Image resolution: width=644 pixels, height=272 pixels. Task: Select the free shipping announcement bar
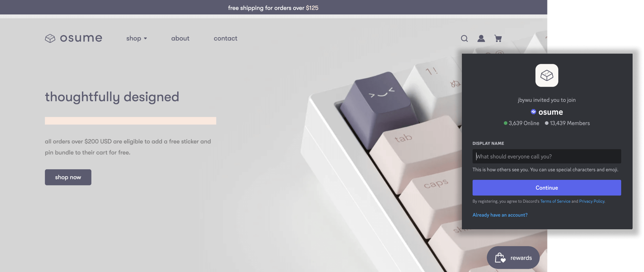[x=274, y=7]
